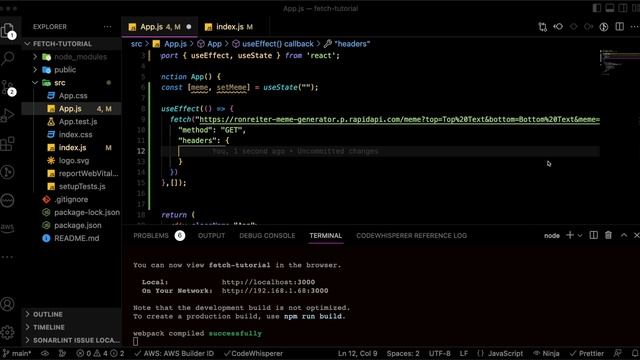The width and height of the screenshot is (640, 360).
Task: Collapse the FETCH-TUTORIAL project folder
Action: 72,44
